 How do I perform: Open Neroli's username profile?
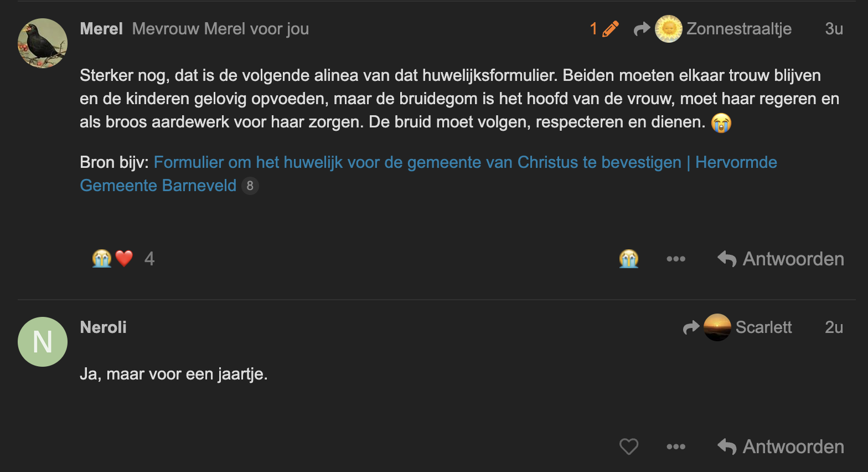(x=104, y=327)
